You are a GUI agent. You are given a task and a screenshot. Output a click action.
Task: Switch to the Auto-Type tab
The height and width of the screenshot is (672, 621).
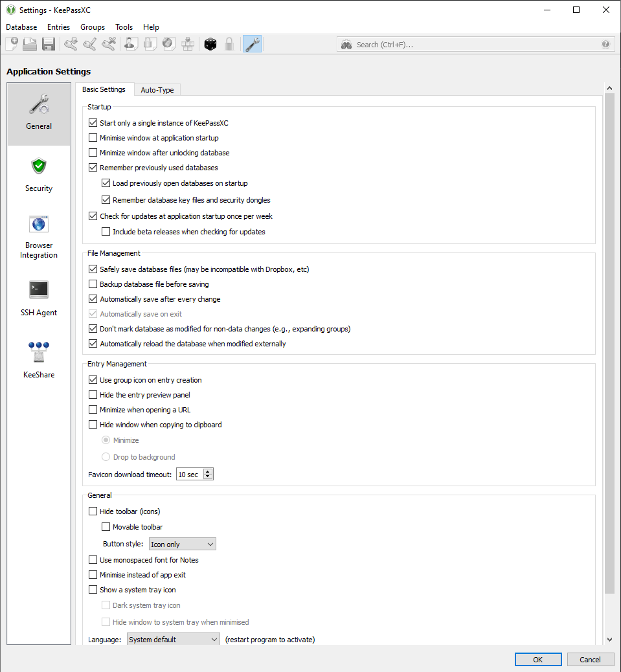157,90
